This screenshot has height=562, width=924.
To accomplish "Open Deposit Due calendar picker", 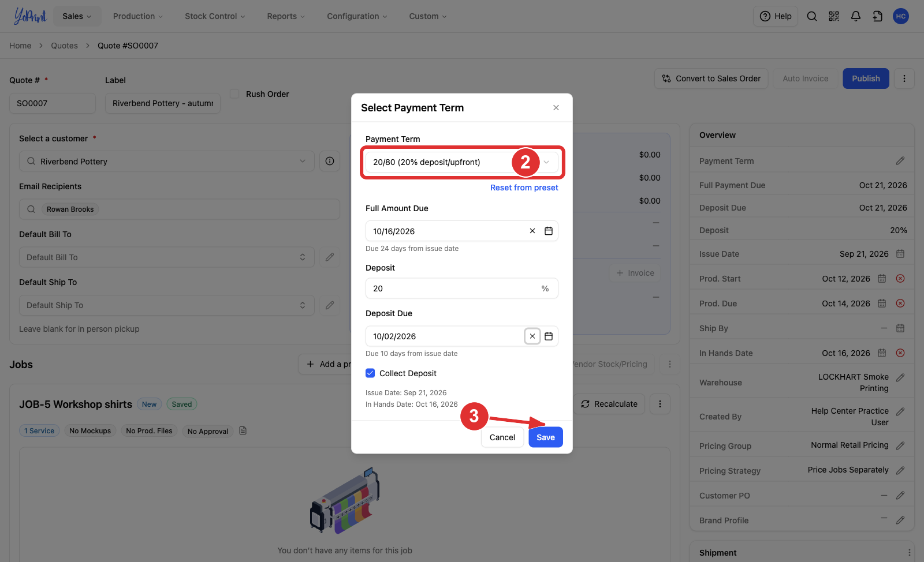I will (549, 336).
